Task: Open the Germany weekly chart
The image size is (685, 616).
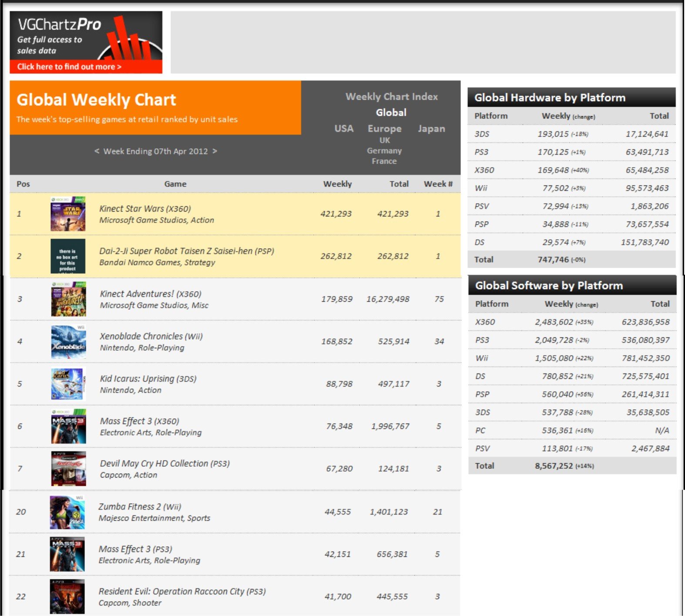Action: coord(384,151)
